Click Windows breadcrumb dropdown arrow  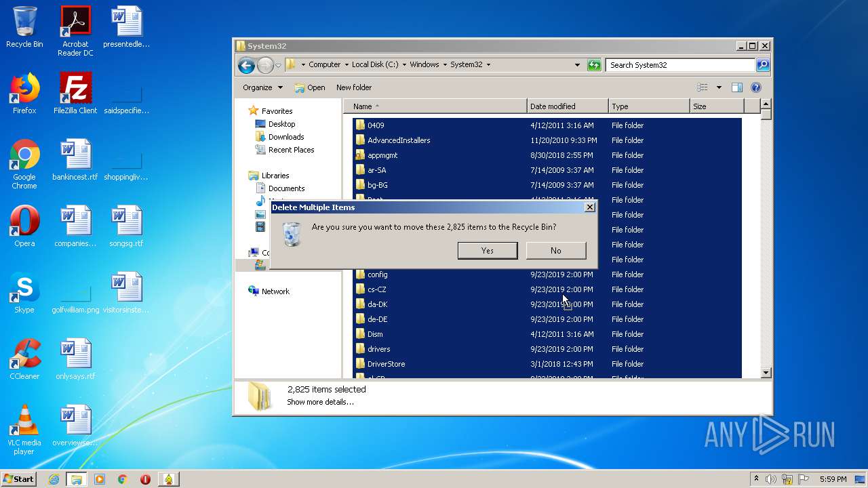(x=445, y=65)
